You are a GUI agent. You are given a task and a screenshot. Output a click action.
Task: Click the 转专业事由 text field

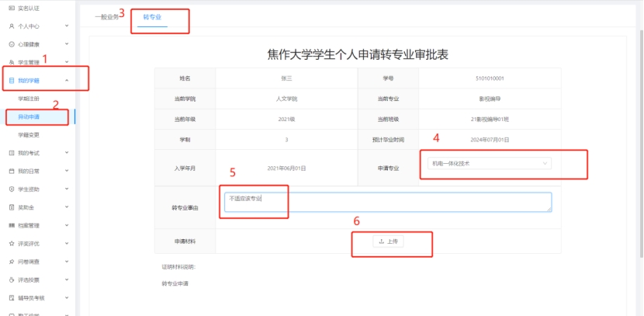387,202
